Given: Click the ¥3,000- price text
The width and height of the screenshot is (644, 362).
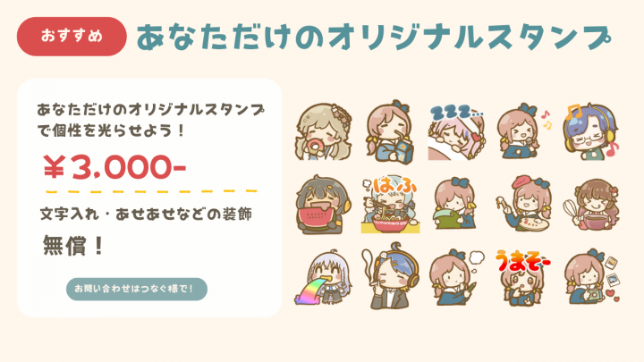Looking at the screenshot, I should click(x=114, y=167).
